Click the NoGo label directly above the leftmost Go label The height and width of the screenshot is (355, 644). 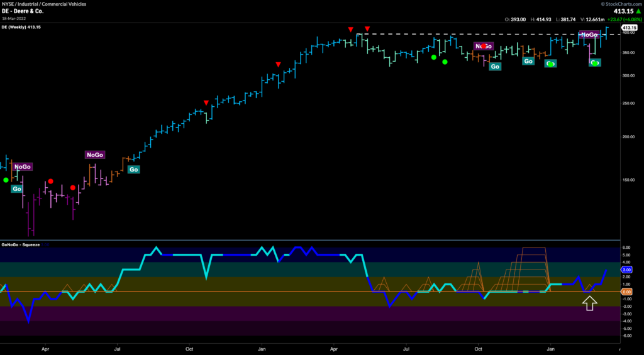[x=22, y=167]
